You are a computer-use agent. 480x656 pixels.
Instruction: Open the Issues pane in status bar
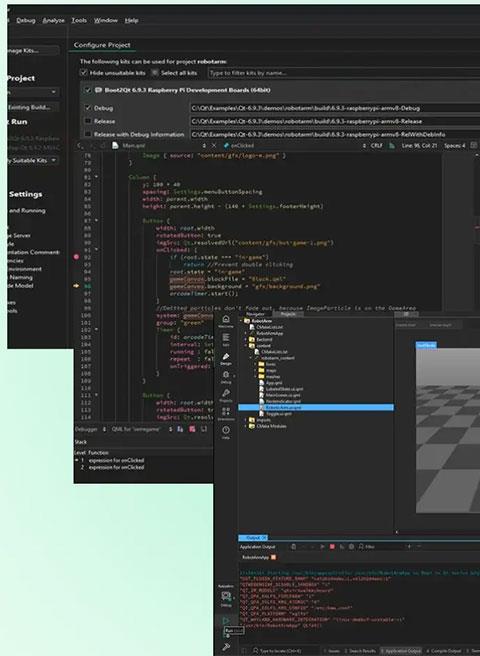pyautogui.click(x=332, y=651)
